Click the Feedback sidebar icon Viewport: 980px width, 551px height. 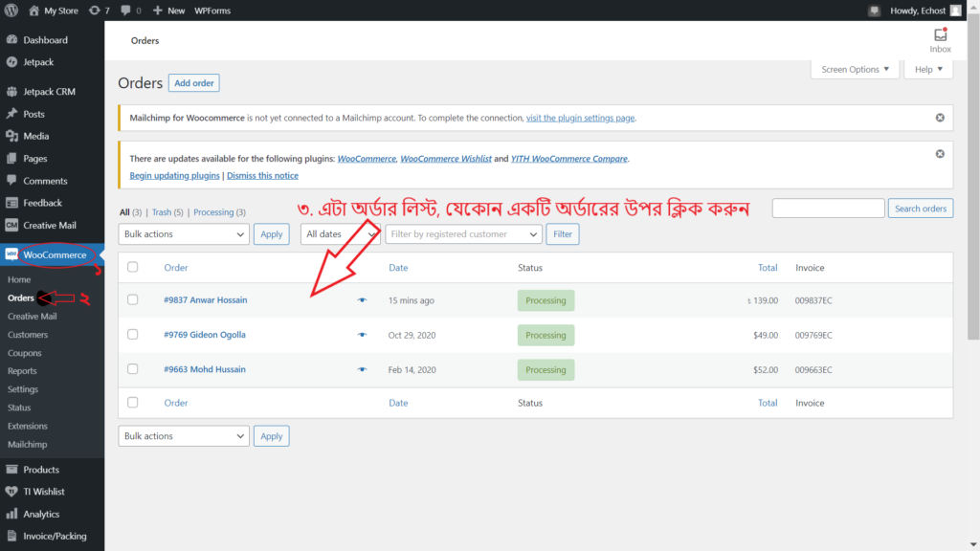click(x=11, y=203)
